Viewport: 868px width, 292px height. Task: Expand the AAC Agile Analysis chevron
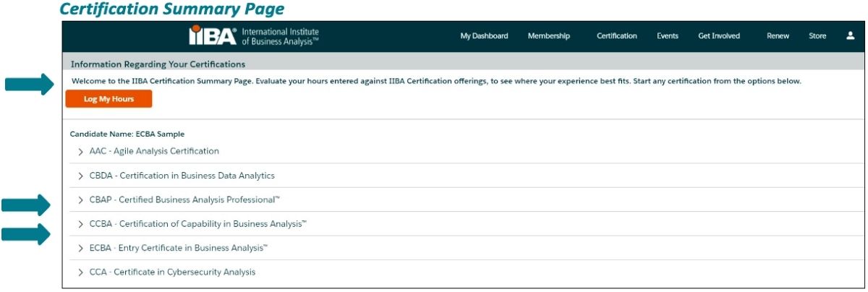[x=81, y=152]
